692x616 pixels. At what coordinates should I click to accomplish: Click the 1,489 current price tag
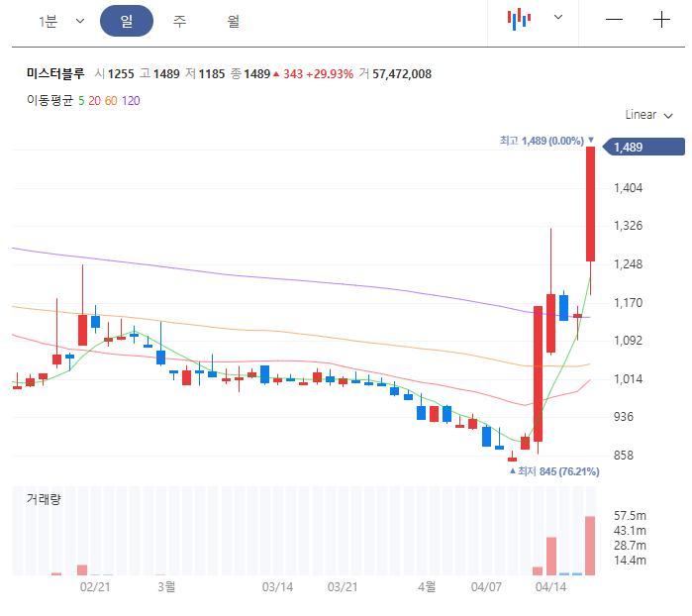pyautogui.click(x=643, y=147)
